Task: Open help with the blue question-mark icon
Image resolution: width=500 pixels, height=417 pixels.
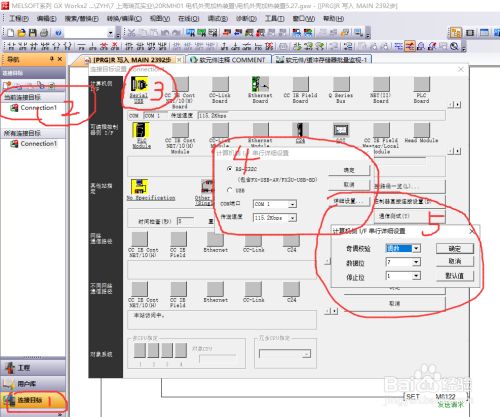Action: pyautogui.click(x=58, y=33)
